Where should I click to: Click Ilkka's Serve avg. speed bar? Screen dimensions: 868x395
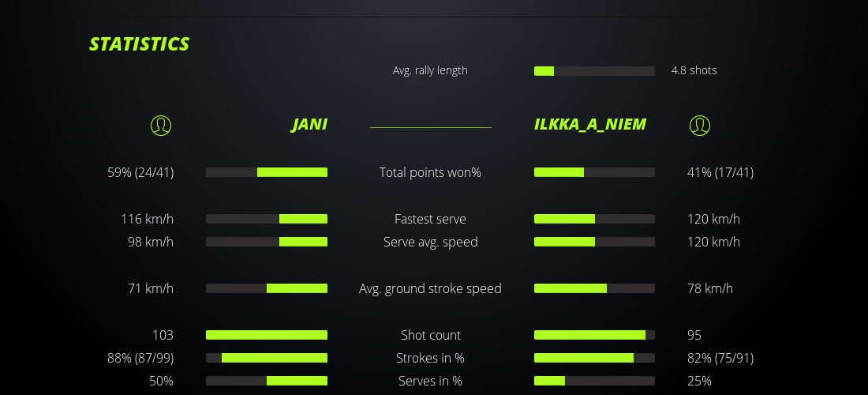click(594, 242)
